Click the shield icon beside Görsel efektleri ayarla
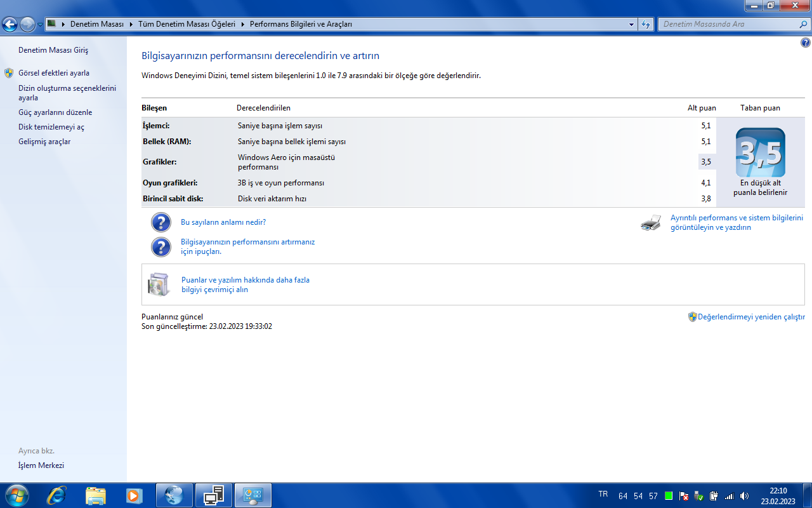The height and width of the screenshot is (508, 812). 9,73
